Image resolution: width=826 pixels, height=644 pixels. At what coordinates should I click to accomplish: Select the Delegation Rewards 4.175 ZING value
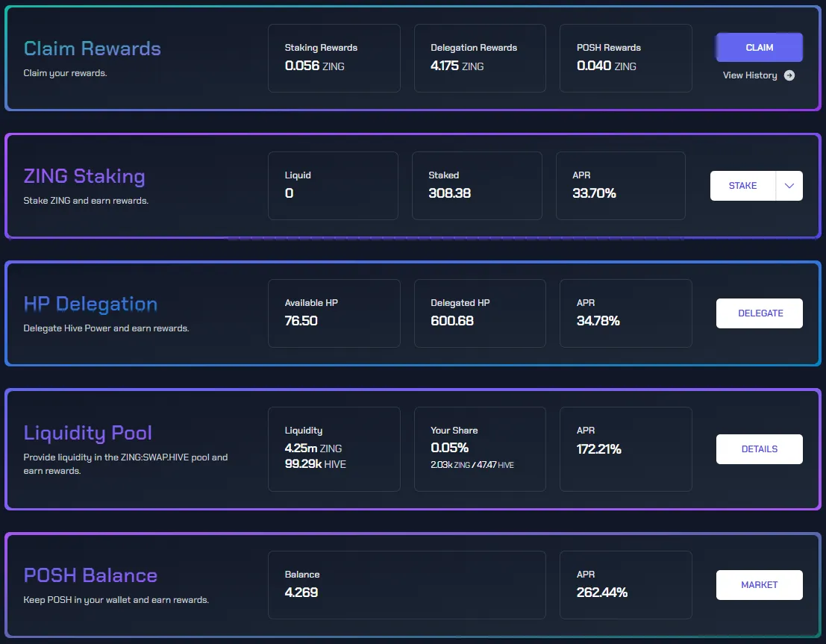[457, 66]
